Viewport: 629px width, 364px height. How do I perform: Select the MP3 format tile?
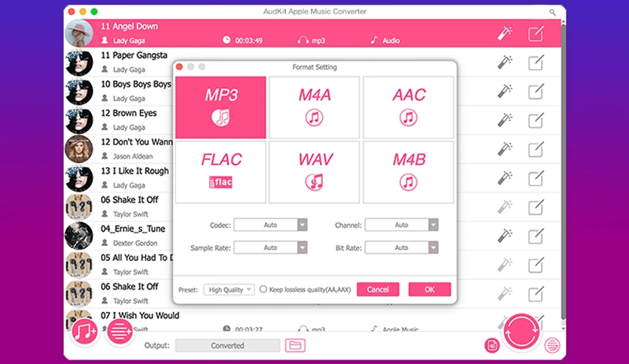[220, 108]
